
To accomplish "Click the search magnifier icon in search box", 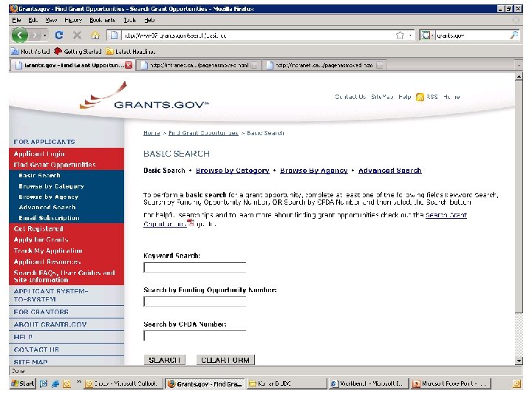I will tap(514, 35).
